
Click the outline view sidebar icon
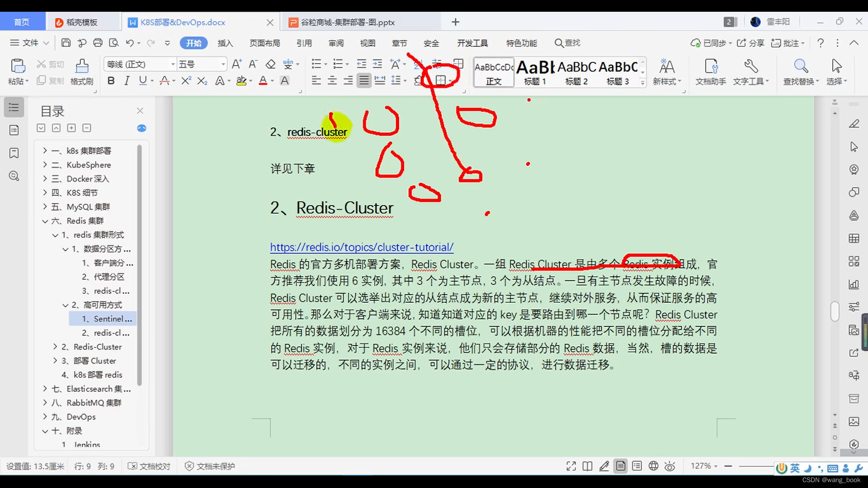tap(14, 108)
